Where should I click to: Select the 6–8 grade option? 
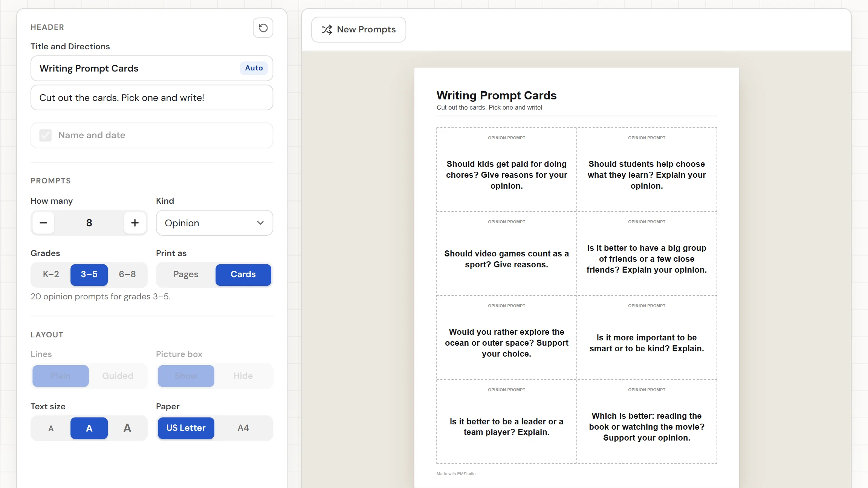(x=127, y=274)
